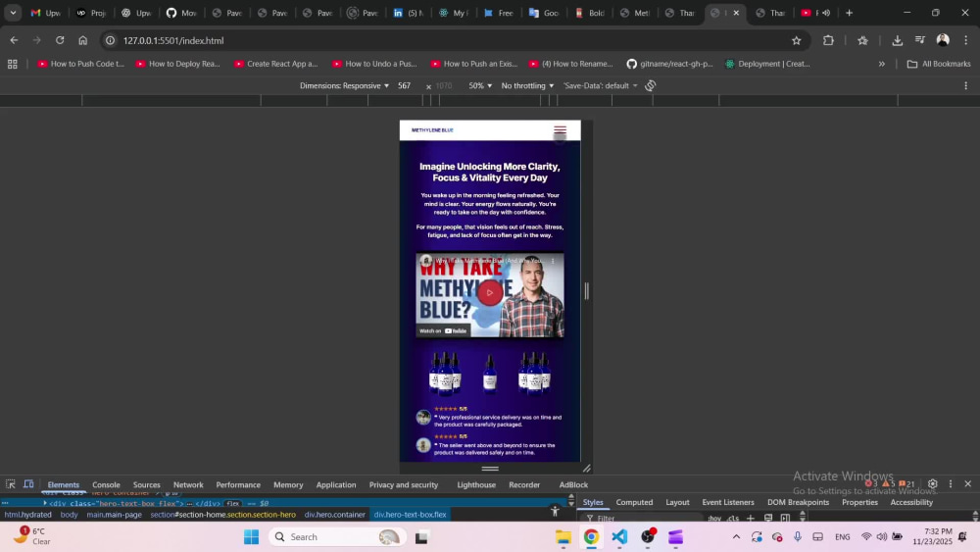Open the Save-Data default dropdown
The height and width of the screenshot is (552, 980).
click(600, 85)
